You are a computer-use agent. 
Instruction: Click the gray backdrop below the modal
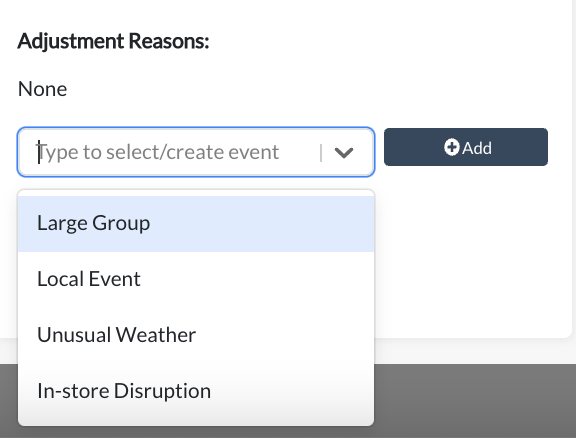(x=474, y=401)
